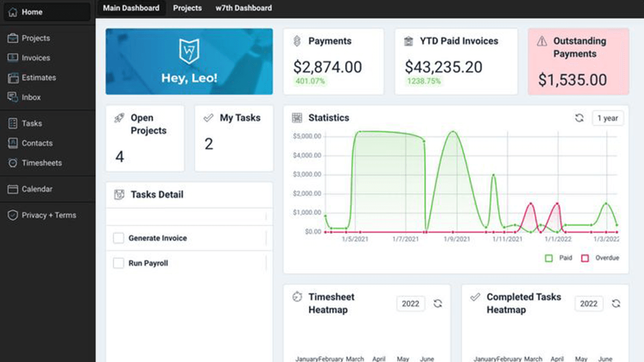Viewport: 644px width, 362px height.
Task: Toggle the Overdue legend color swatch
Action: (x=585, y=258)
